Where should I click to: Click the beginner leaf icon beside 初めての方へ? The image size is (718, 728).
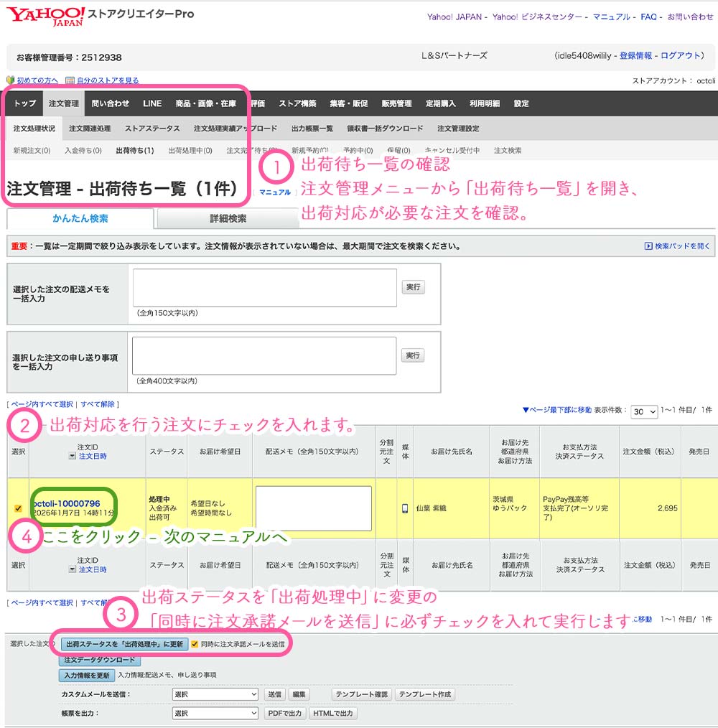tap(10, 80)
